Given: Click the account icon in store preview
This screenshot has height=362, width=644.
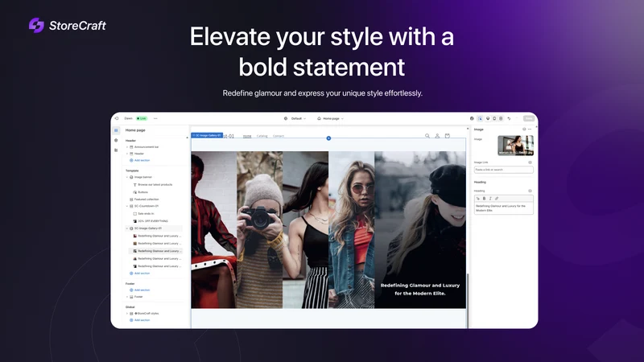Looking at the screenshot, I should tap(437, 136).
